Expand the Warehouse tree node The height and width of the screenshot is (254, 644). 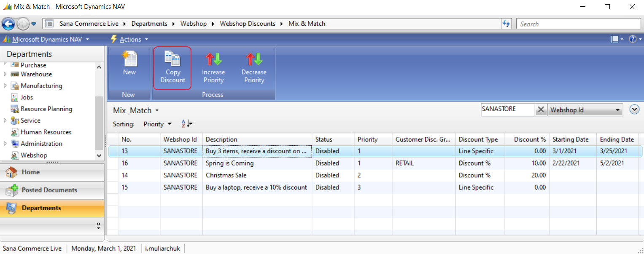click(x=5, y=74)
